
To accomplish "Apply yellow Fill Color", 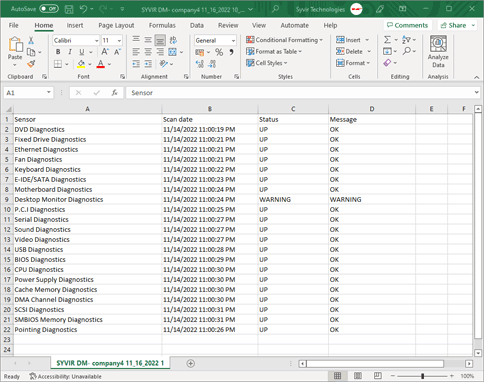I will [x=81, y=64].
